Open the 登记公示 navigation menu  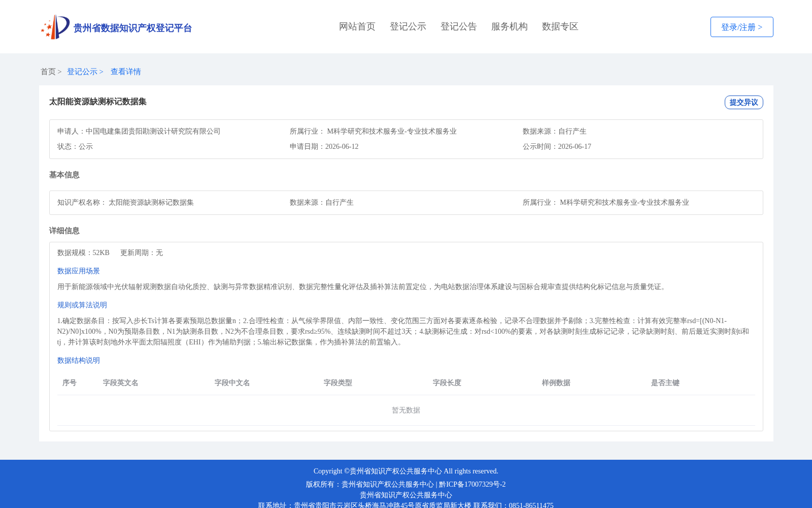[408, 26]
